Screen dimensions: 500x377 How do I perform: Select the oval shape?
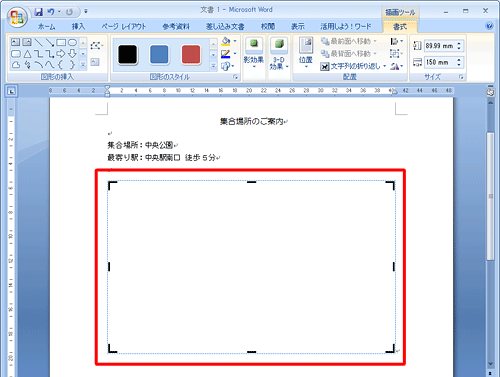coord(72,42)
